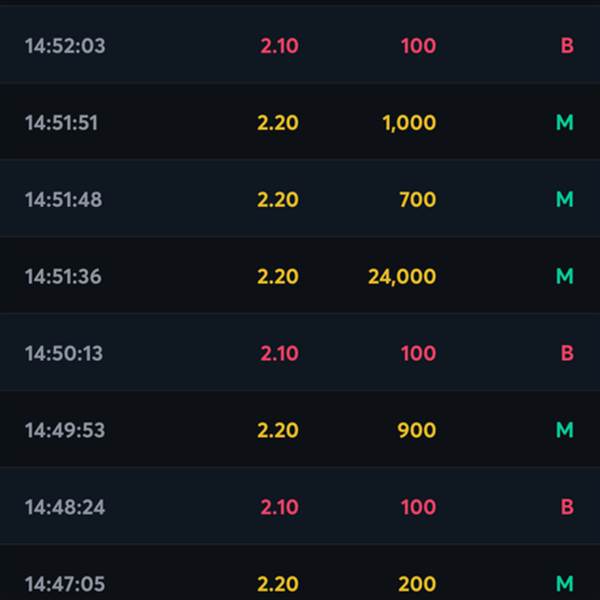This screenshot has height=600, width=600.
Task: Select timestamp 14:50:13
Action: click(x=64, y=353)
